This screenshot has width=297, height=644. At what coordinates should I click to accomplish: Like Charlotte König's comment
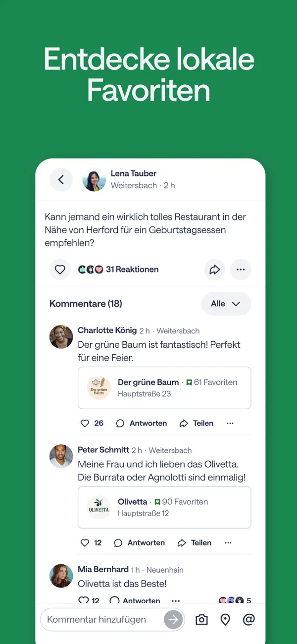pos(85,423)
